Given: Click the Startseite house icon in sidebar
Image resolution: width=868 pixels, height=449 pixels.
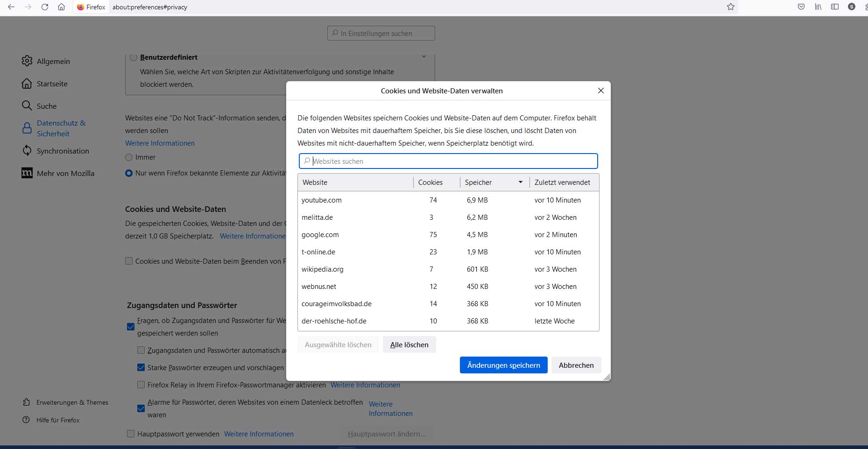Looking at the screenshot, I should [x=27, y=84].
